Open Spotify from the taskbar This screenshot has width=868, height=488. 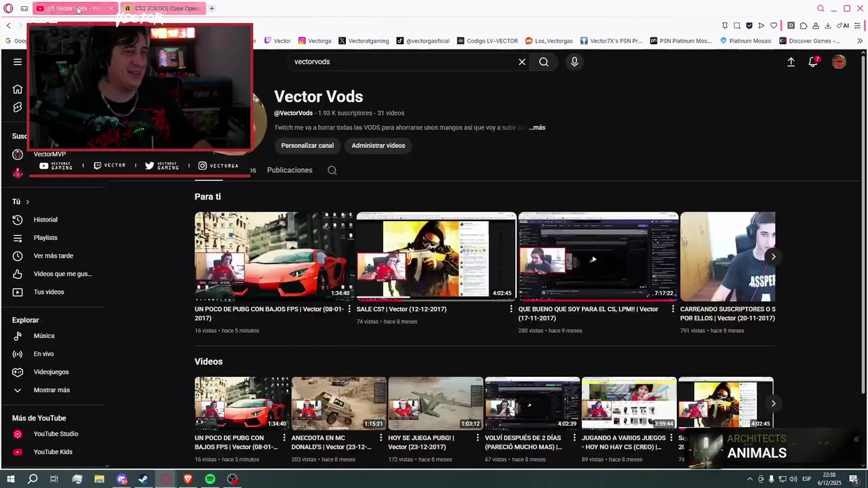pos(210,479)
